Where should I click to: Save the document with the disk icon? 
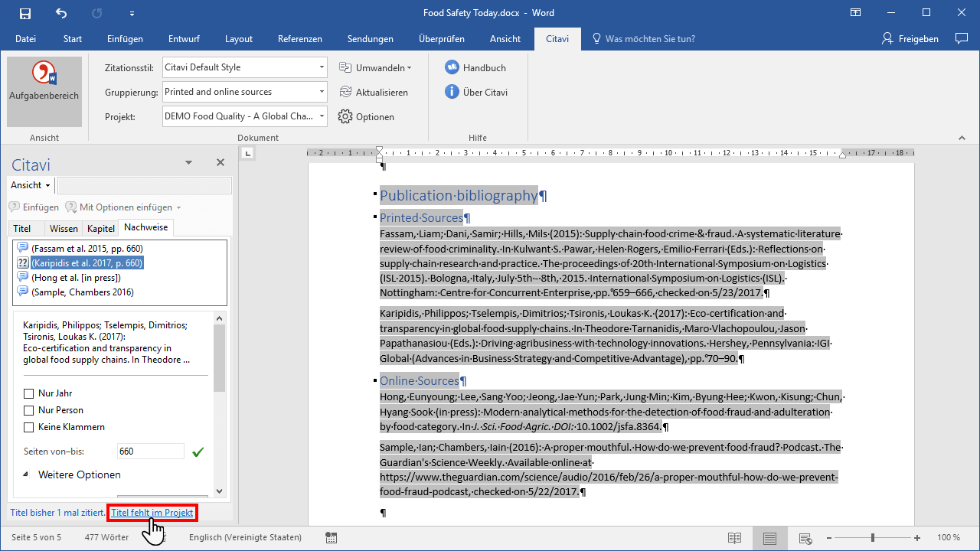[25, 13]
